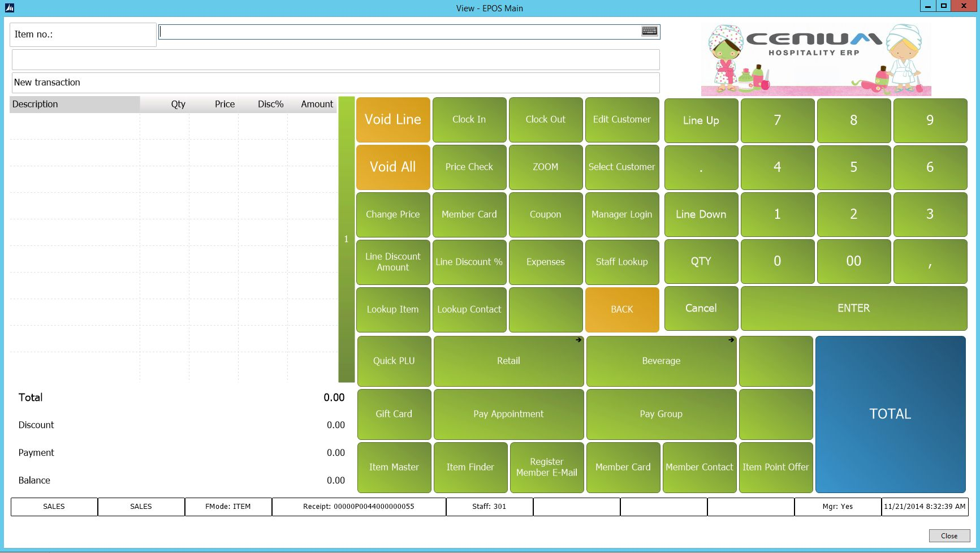Open the Item Finder
Screen dimensions: 980x553
(x=470, y=467)
